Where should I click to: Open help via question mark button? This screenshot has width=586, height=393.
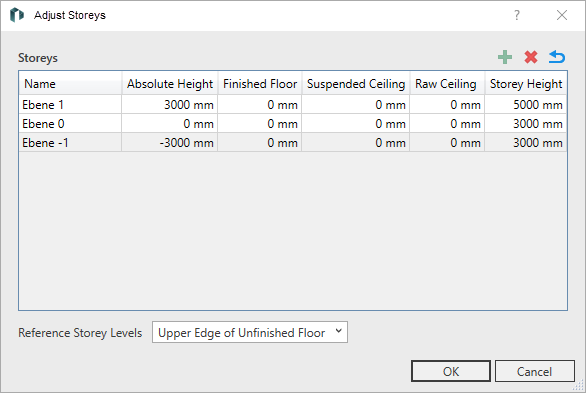[x=516, y=15]
